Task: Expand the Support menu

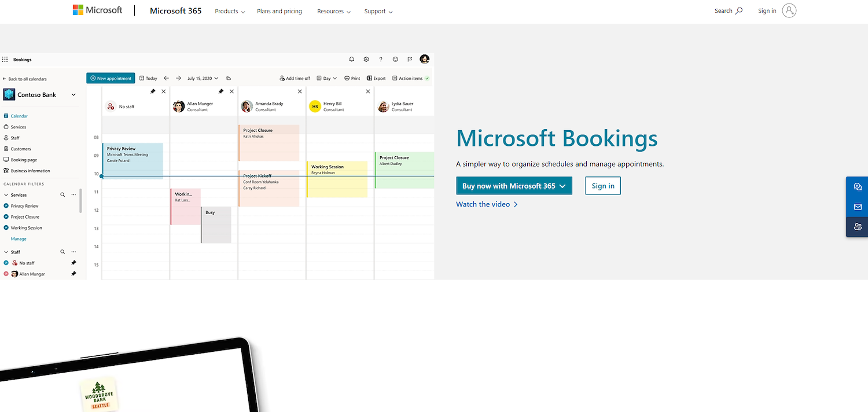Action: [378, 11]
